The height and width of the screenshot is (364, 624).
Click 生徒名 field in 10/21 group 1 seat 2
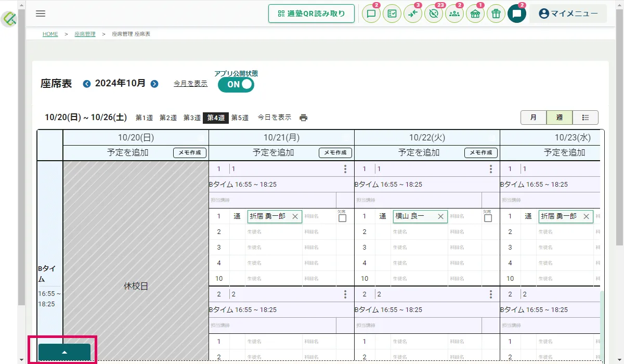click(274, 232)
